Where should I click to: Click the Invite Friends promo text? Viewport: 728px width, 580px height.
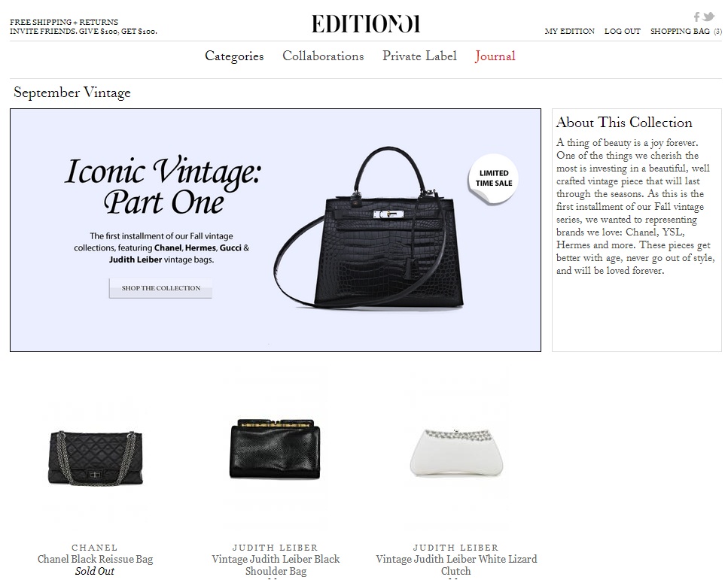[83, 32]
